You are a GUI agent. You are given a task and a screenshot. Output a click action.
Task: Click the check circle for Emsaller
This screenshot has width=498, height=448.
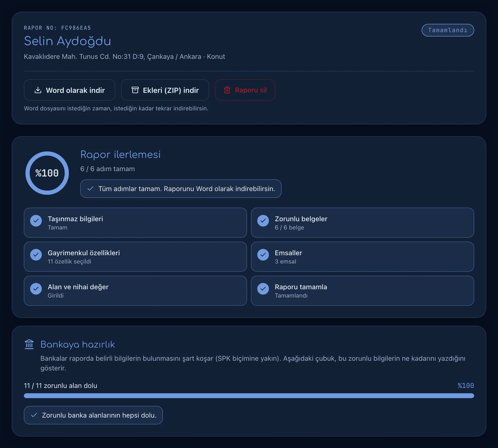tap(263, 254)
